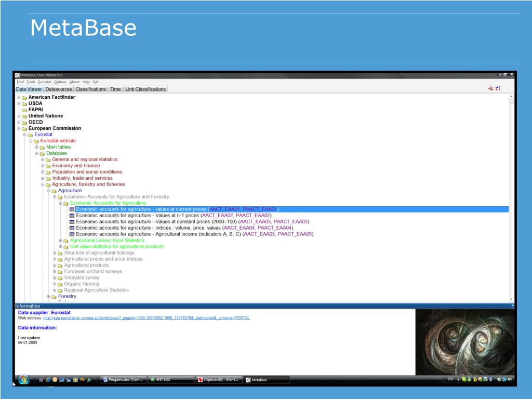This screenshot has width=532, height=399.
Task: Click the first red toolbar icon at top right
Action: click(x=490, y=88)
